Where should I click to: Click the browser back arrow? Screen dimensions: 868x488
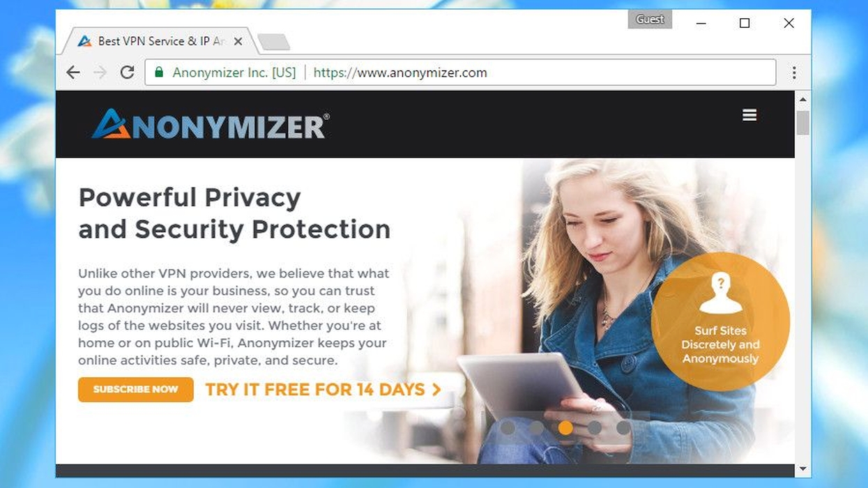point(73,73)
